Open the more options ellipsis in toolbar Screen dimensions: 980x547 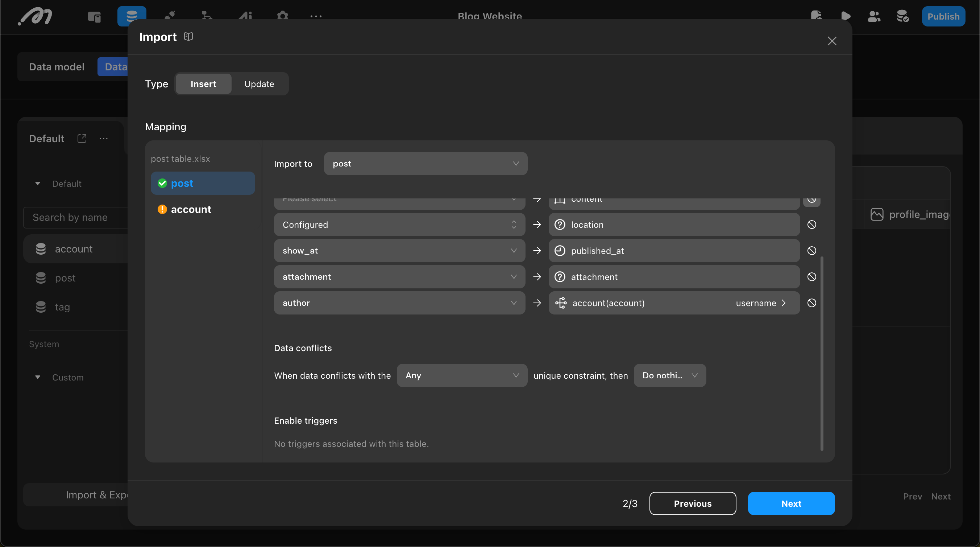pyautogui.click(x=316, y=16)
